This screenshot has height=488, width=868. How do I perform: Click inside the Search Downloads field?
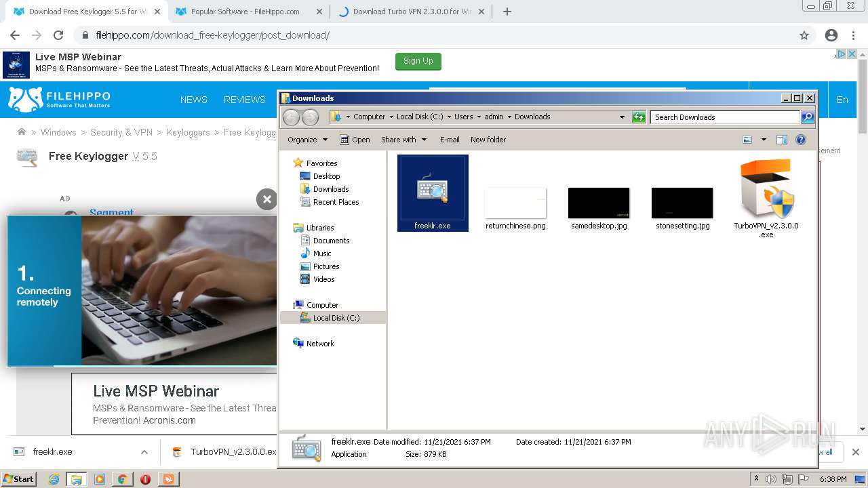(724, 117)
